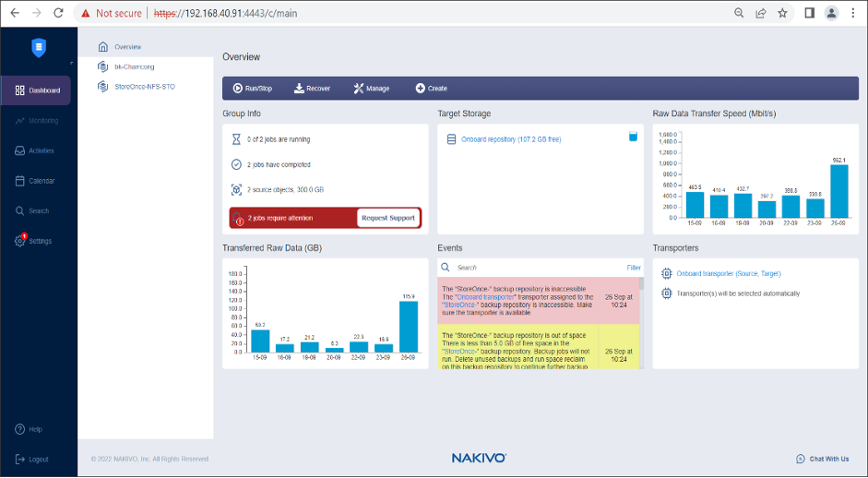Click the Events search field

535,268
